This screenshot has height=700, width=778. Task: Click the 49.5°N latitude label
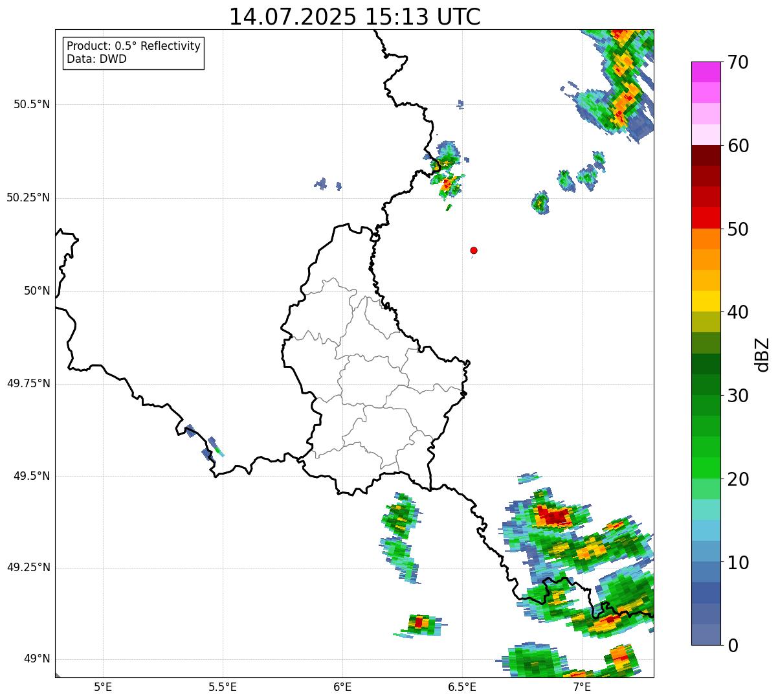tap(32, 476)
